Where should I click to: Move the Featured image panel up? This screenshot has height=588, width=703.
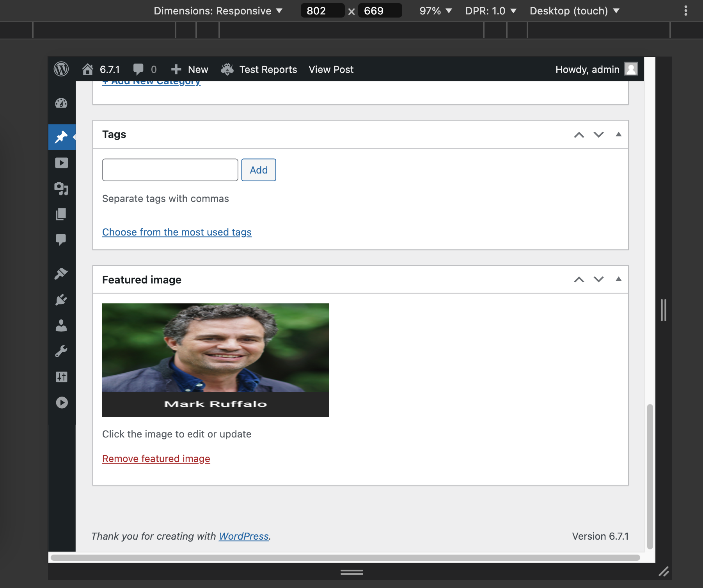tap(579, 280)
